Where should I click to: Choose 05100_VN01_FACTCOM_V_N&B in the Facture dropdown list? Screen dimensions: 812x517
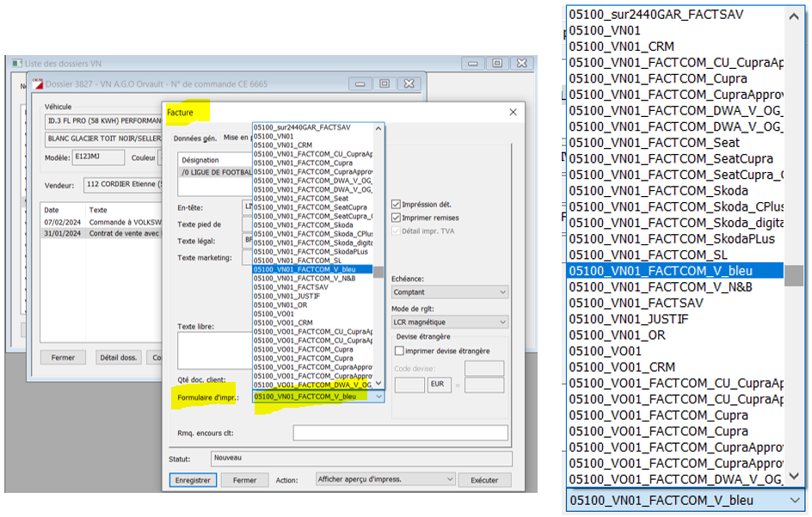[x=313, y=279]
